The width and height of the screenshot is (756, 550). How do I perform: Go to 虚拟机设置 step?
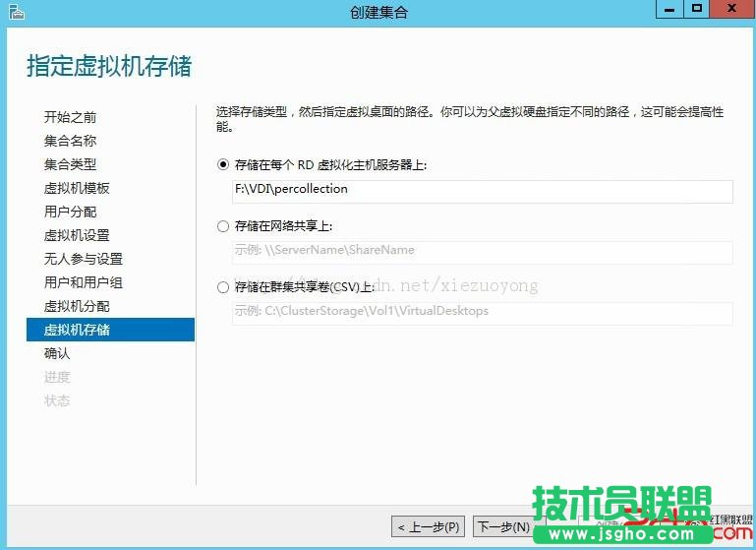pyautogui.click(x=77, y=235)
